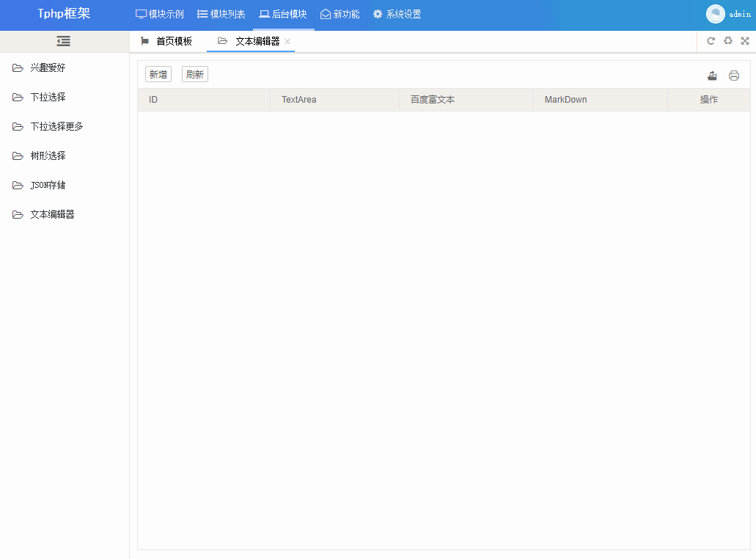Select the 后台模块 top menu
Screen dimensions: 756x559
click(284, 15)
